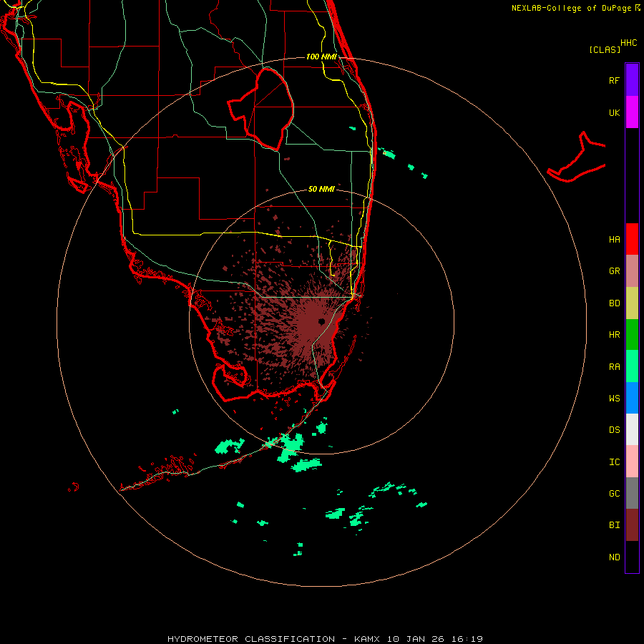This screenshot has width=644, height=644.
Task: Select the dusty pink GR legend swatch
Action: click(x=632, y=271)
